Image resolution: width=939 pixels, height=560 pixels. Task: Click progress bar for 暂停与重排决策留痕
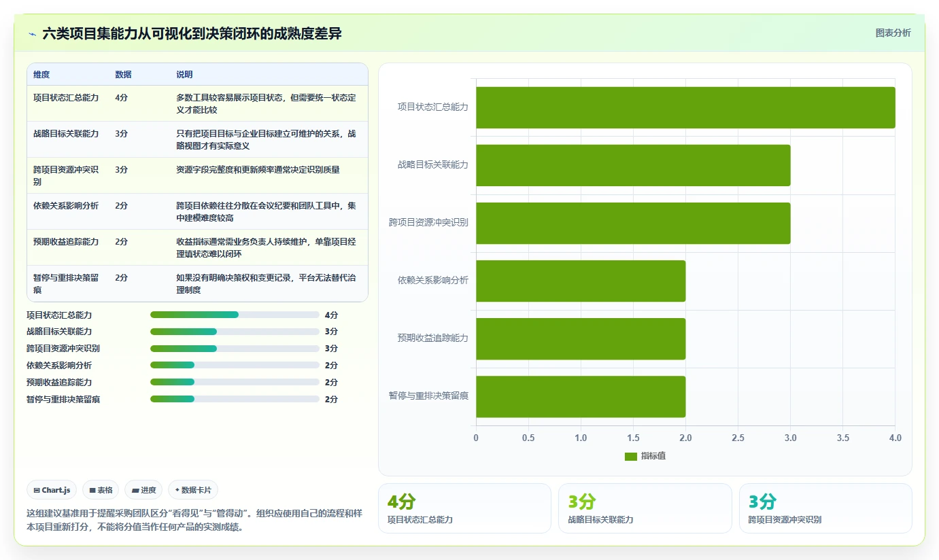pos(235,399)
